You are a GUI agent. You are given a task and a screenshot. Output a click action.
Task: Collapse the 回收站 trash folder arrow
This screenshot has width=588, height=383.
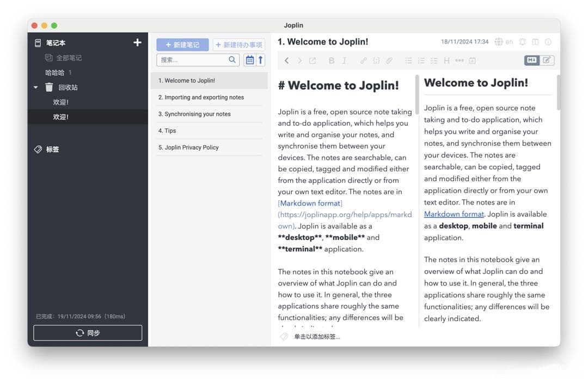pyautogui.click(x=35, y=88)
